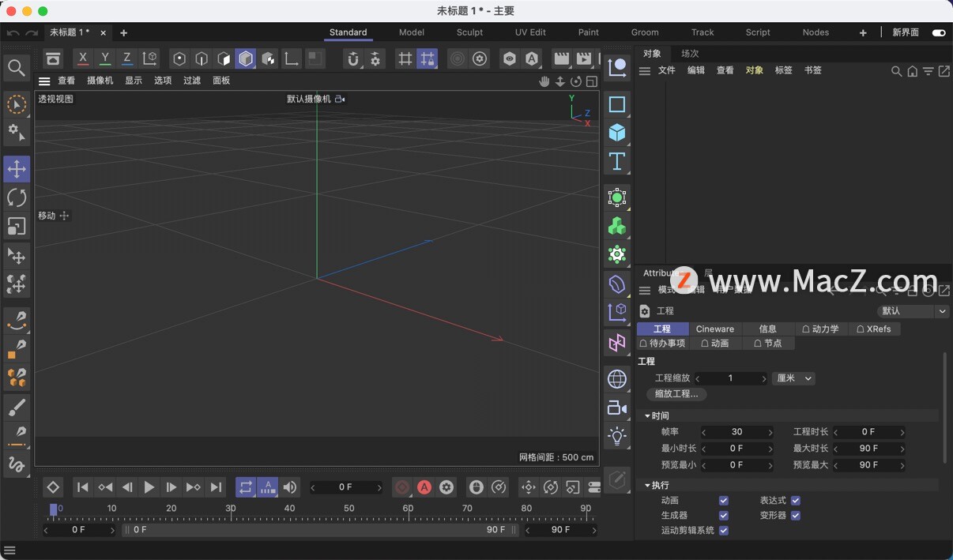Switch to the Sculpt layout tab
Image resolution: width=953 pixels, height=560 pixels.
(x=469, y=32)
